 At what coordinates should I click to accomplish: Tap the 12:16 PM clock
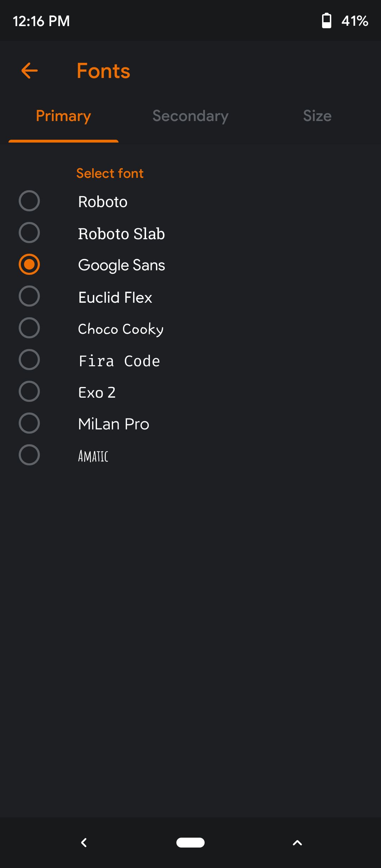41,21
